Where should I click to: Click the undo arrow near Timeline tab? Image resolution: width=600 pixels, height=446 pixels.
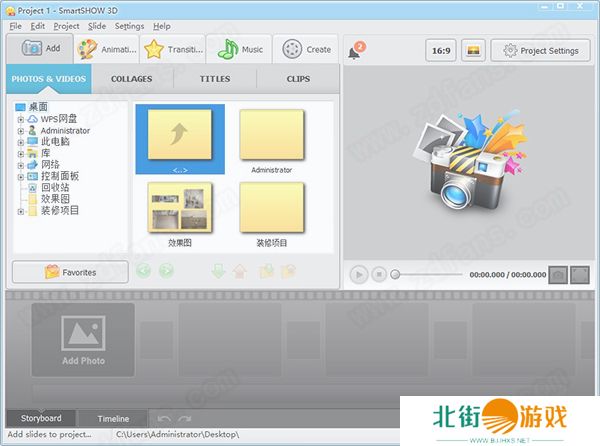tap(164, 418)
